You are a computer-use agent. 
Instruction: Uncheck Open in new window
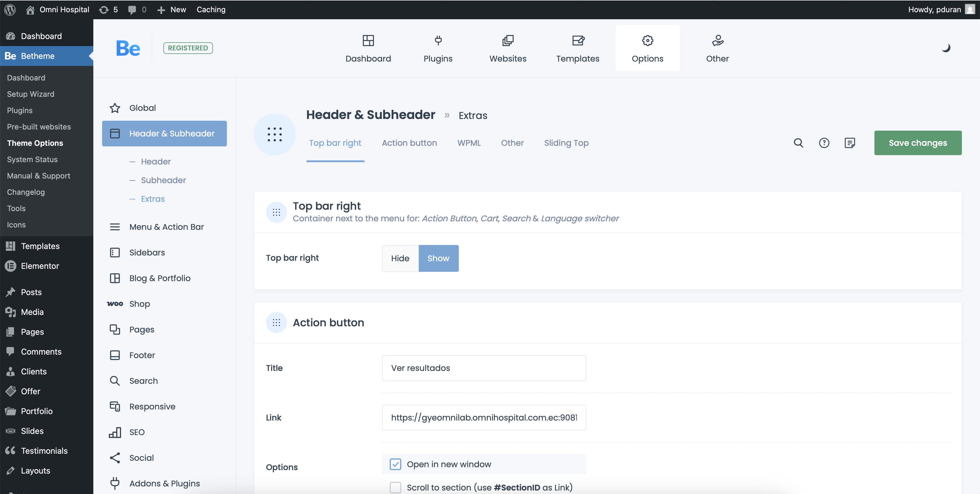pos(395,464)
